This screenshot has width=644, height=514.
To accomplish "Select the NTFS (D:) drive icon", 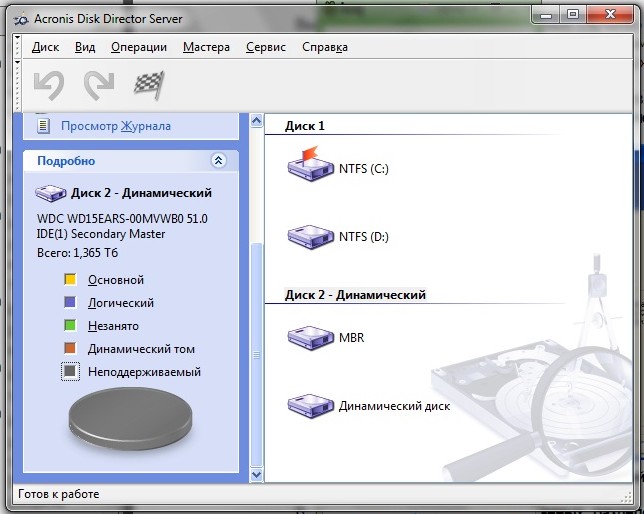I will 310,237.
